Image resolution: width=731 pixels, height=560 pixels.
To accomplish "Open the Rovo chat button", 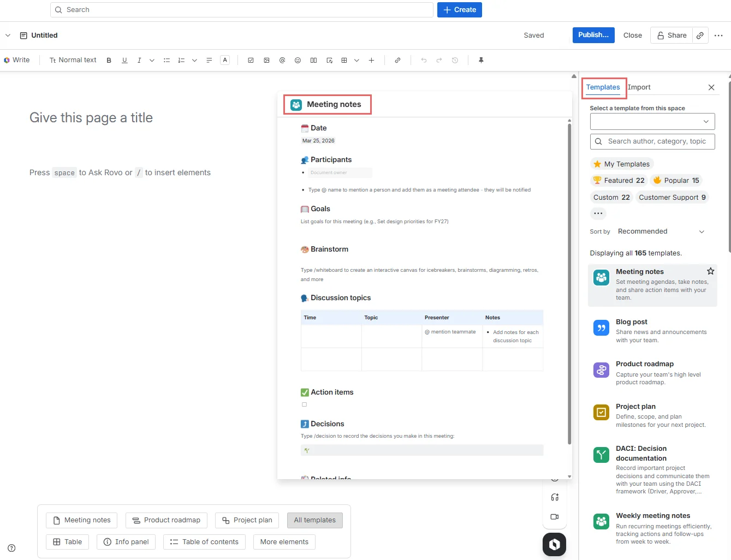I will [554, 544].
